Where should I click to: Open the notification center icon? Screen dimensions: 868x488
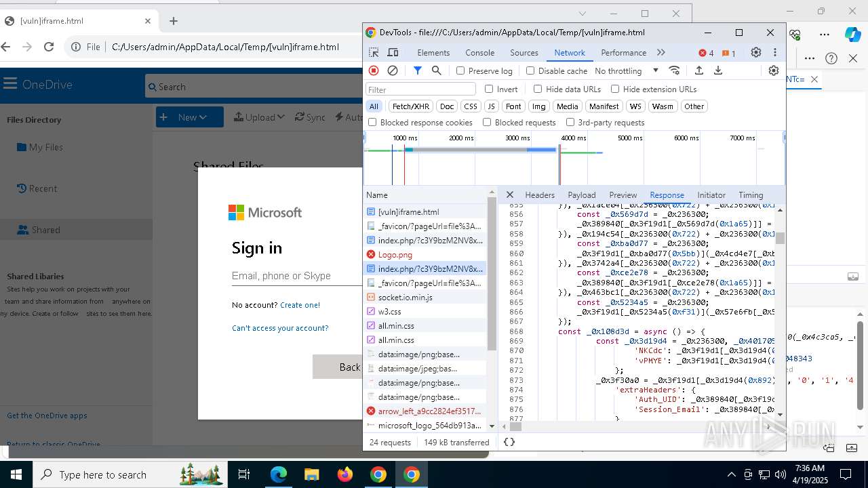pyautogui.click(x=846, y=474)
